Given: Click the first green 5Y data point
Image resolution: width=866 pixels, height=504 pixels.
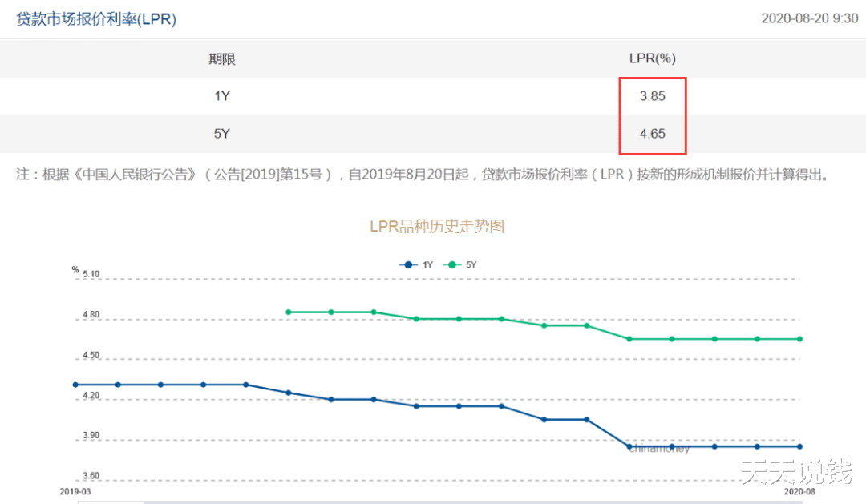Looking at the screenshot, I should pos(289,312).
